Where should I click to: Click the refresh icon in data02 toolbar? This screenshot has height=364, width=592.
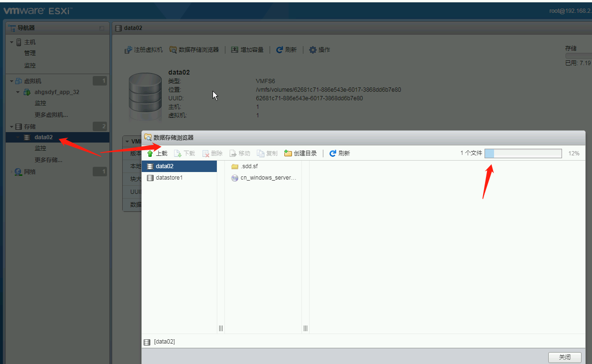tap(280, 49)
